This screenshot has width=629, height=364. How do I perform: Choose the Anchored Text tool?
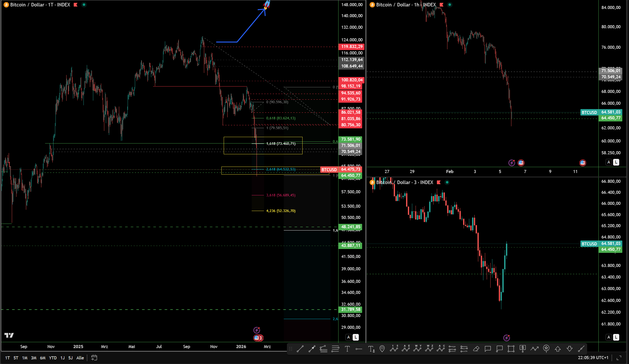point(371,349)
